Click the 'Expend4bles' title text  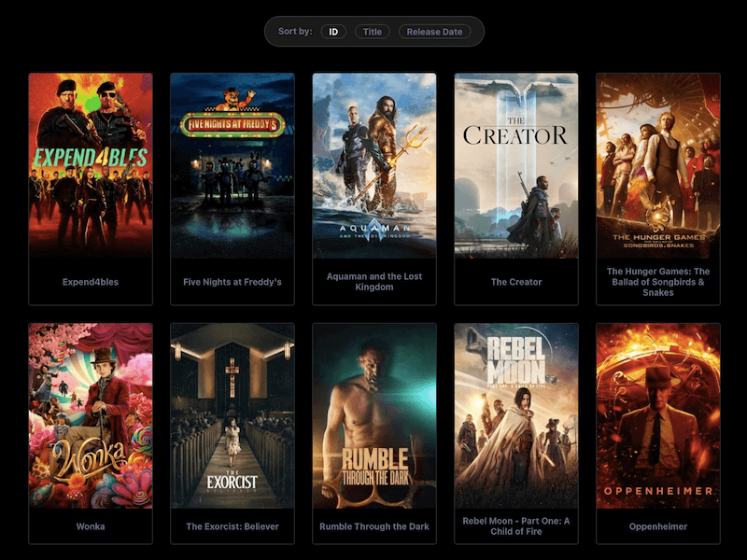tap(91, 282)
